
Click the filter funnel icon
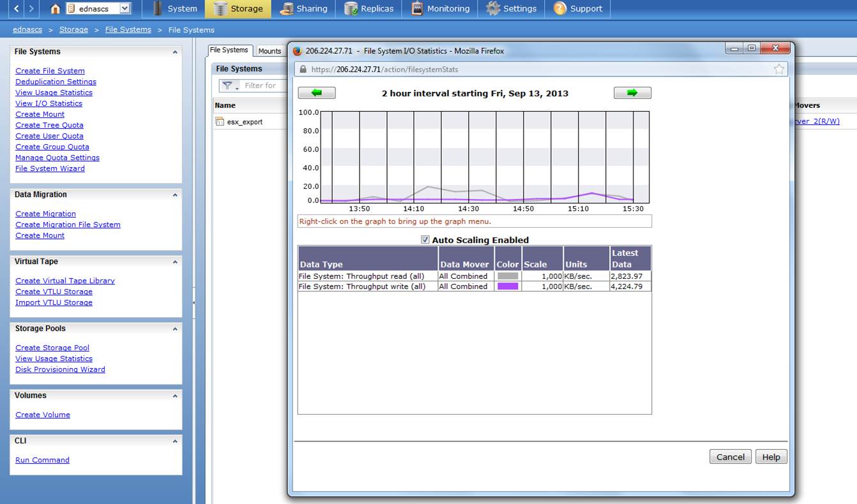click(x=227, y=85)
